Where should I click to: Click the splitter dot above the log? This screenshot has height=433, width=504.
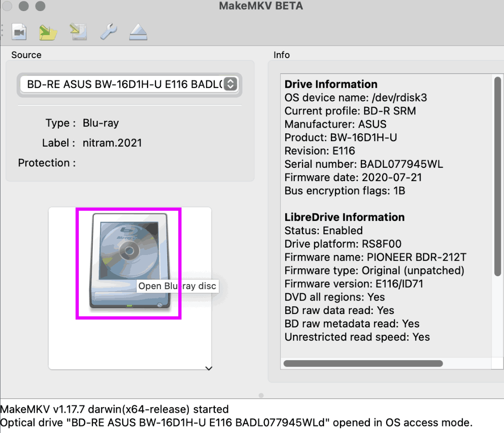pos(261,395)
